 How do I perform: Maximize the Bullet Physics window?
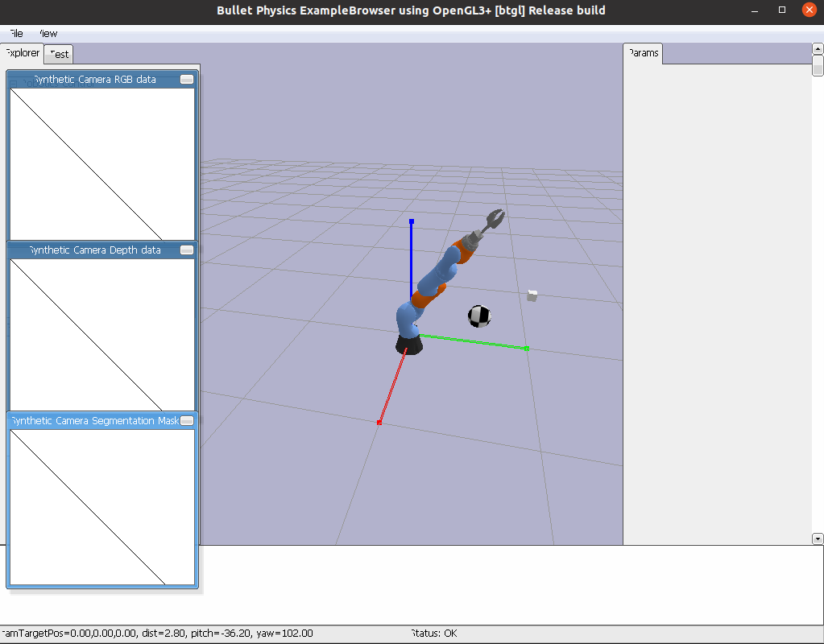(782, 10)
